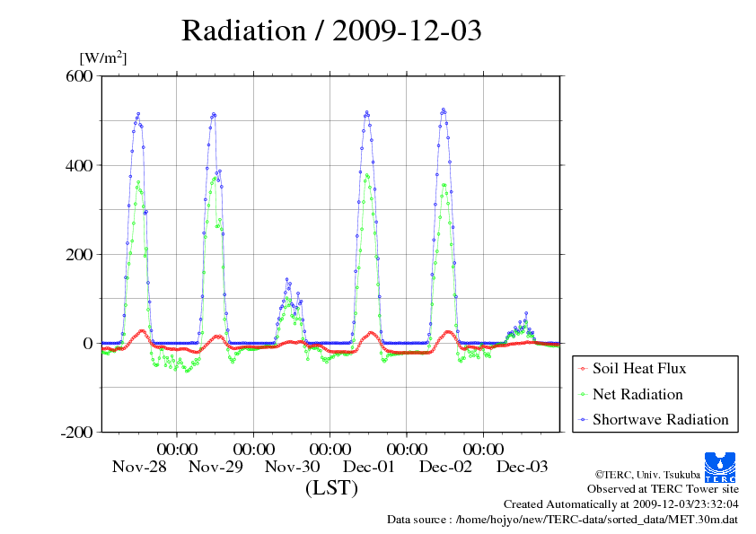Image resolution: width=756 pixels, height=534 pixels.
Task: Click the [W/m2] unit label
Action: click(x=102, y=57)
